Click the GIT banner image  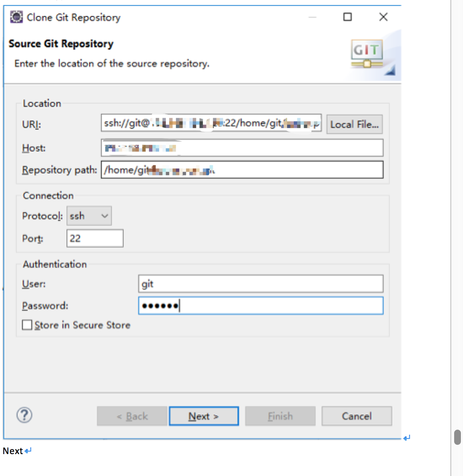[x=367, y=53]
